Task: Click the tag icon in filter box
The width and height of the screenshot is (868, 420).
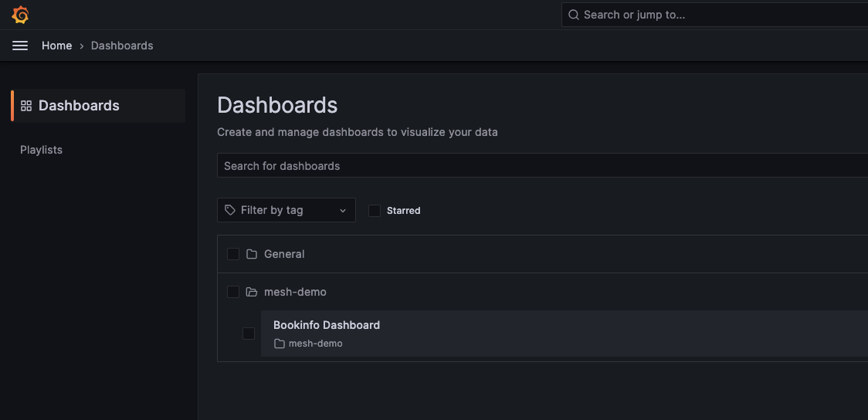Action: [x=230, y=210]
